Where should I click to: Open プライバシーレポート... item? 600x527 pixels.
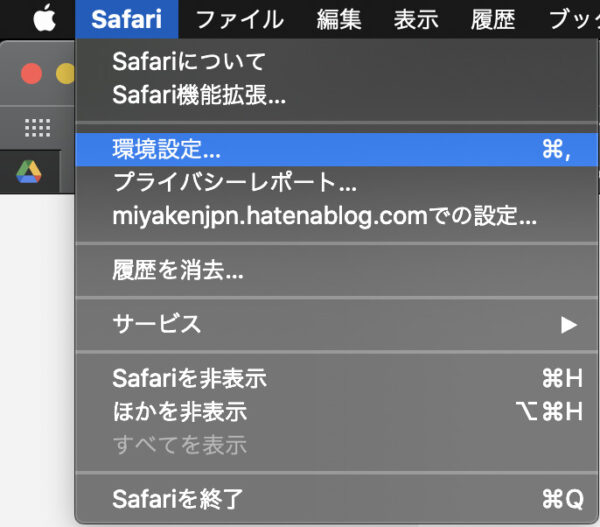click(x=234, y=183)
